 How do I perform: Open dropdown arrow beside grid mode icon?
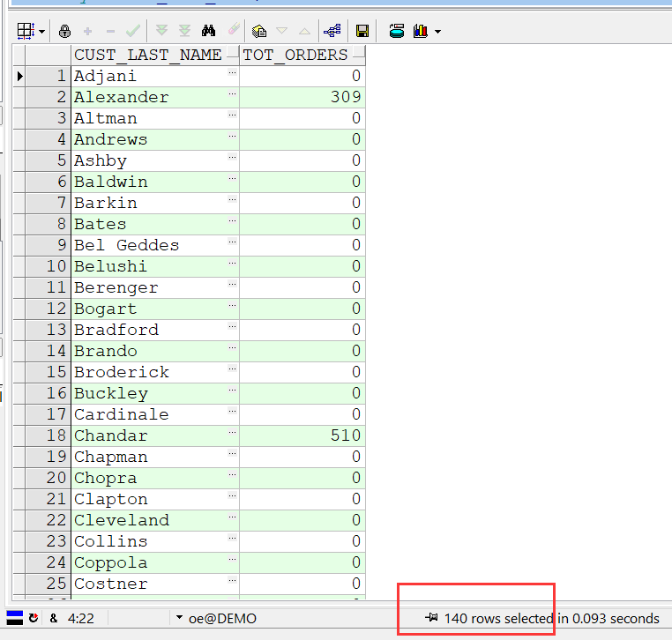pos(41,32)
